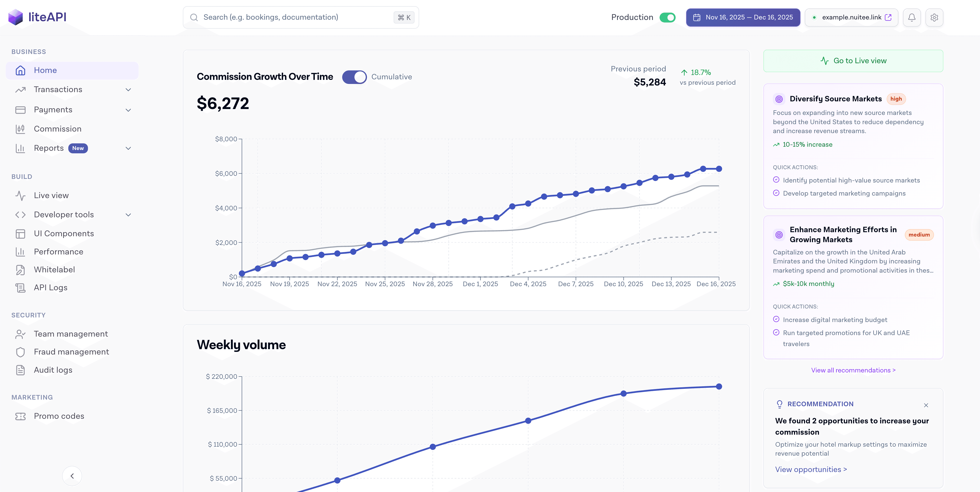This screenshot has height=492, width=980.
Task: Open the date range picker Nov 16 — Dec 16
Action: [743, 17]
